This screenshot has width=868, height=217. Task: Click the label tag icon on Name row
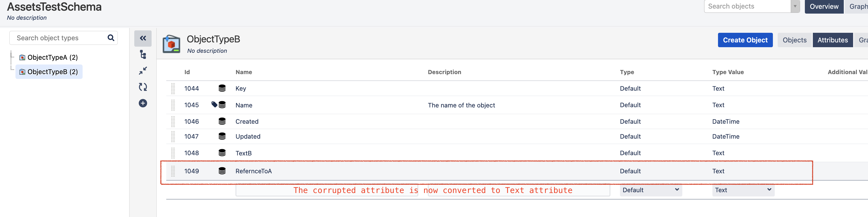coord(214,104)
